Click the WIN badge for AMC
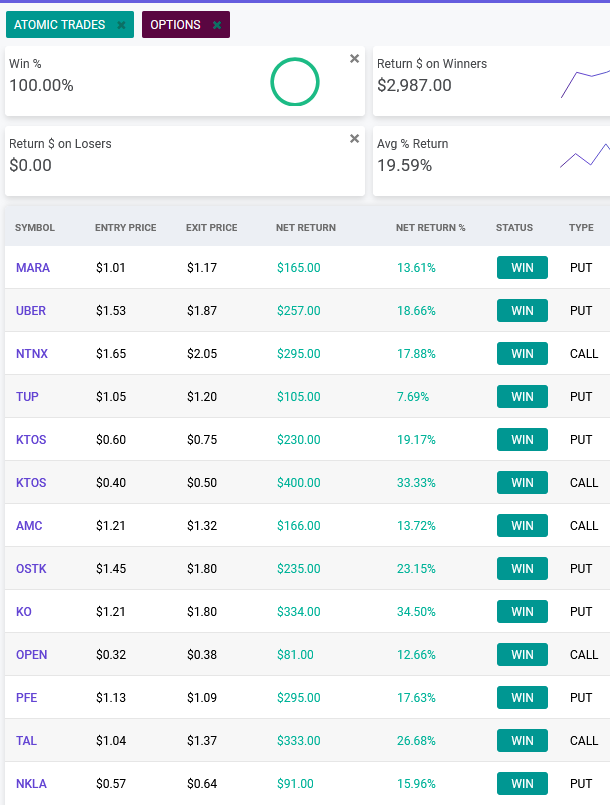Screen dimensions: 610x805 point(522,526)
